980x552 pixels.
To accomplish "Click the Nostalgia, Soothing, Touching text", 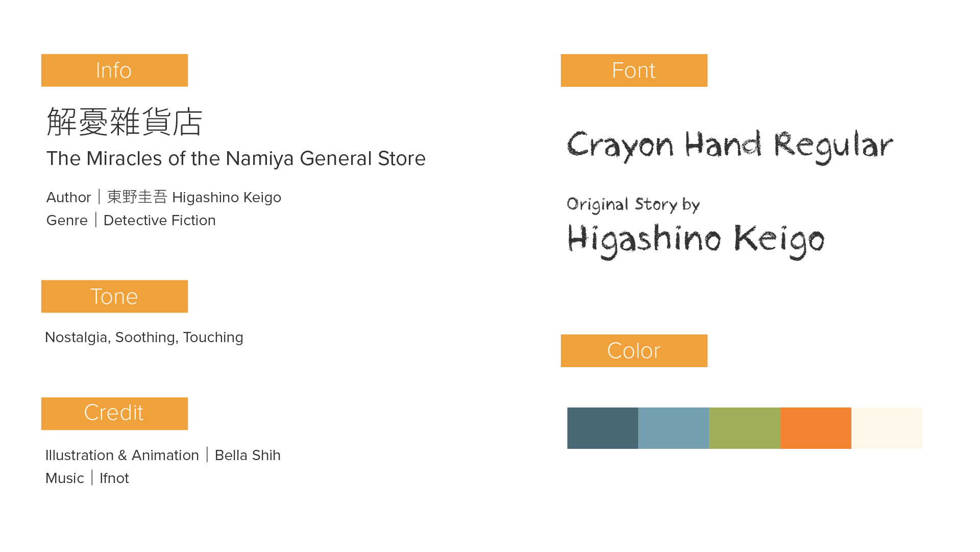I will [x=144, y=338].
